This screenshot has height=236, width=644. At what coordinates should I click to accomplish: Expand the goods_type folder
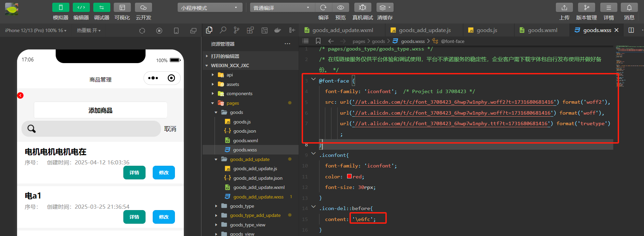click(242, 206)
